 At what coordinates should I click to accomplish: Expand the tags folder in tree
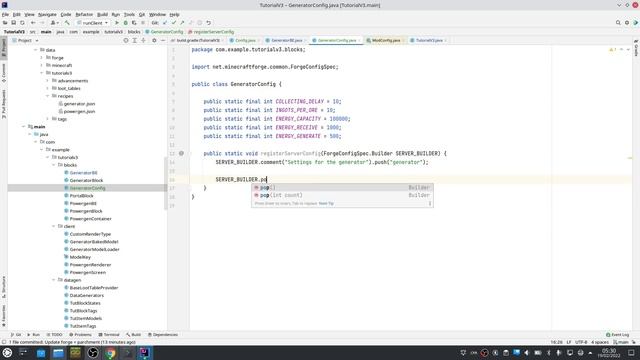pyautogui.click(x=47, y=119)
